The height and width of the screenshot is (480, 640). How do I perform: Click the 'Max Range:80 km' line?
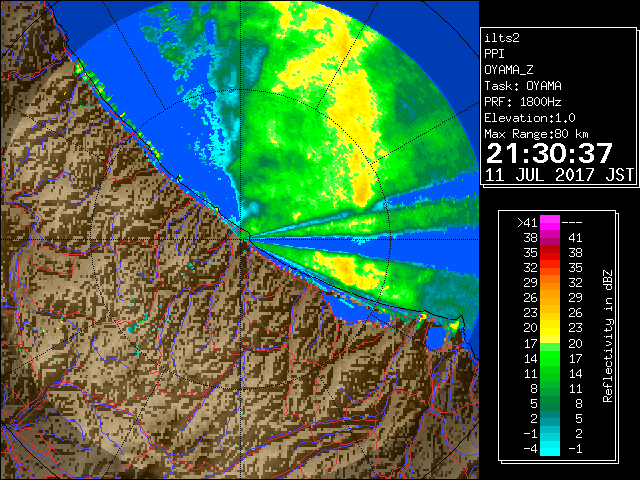tap(536, 134)
